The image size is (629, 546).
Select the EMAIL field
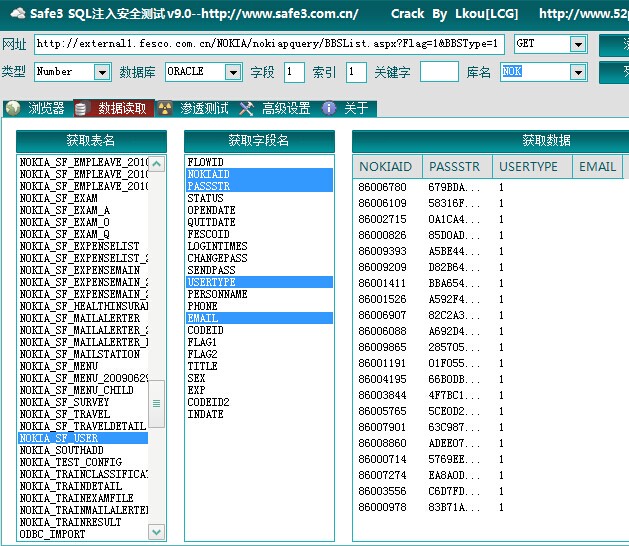(259, 318)
